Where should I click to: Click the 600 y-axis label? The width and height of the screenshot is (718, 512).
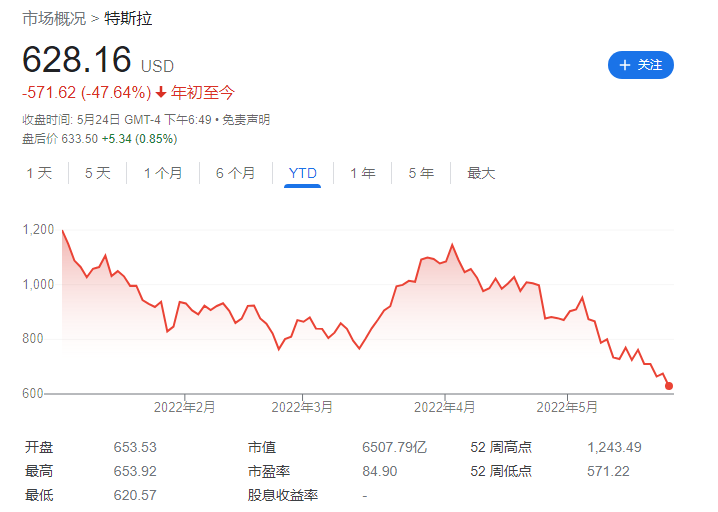[33, 393]
